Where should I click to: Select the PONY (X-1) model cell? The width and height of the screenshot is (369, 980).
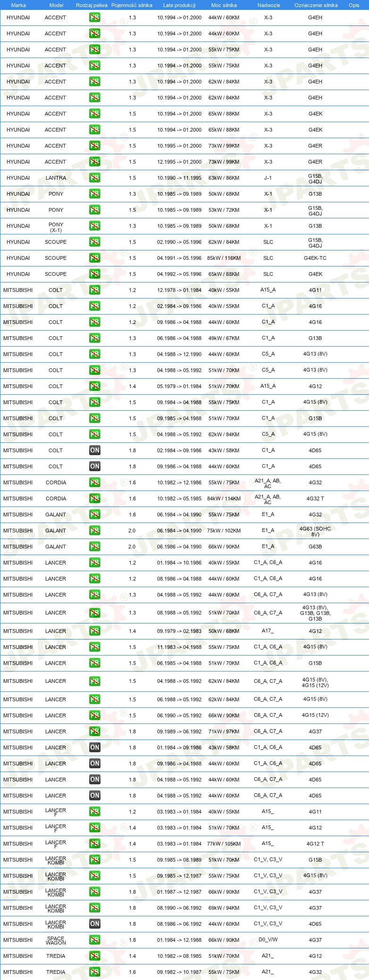(x=56, y=227)
